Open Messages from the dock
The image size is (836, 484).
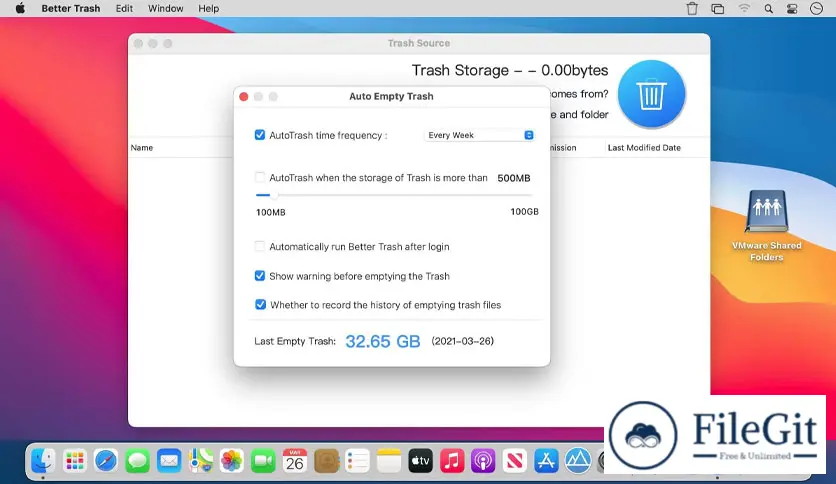(x=138, y=461)
